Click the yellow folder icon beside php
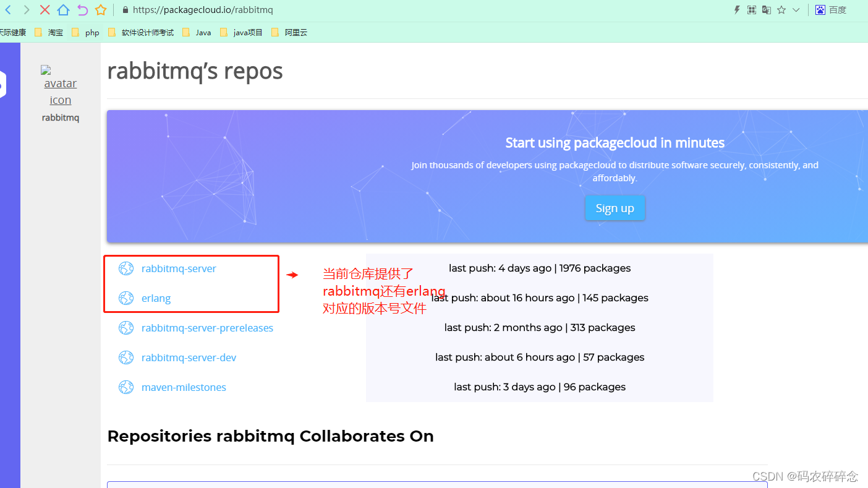This screenshot has width=868, height=488. click(x=75, y=32)
